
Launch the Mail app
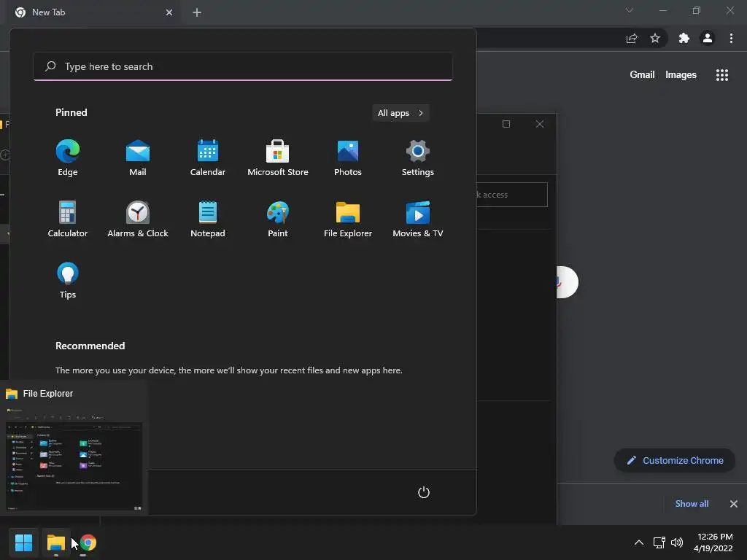coord(138,158)
